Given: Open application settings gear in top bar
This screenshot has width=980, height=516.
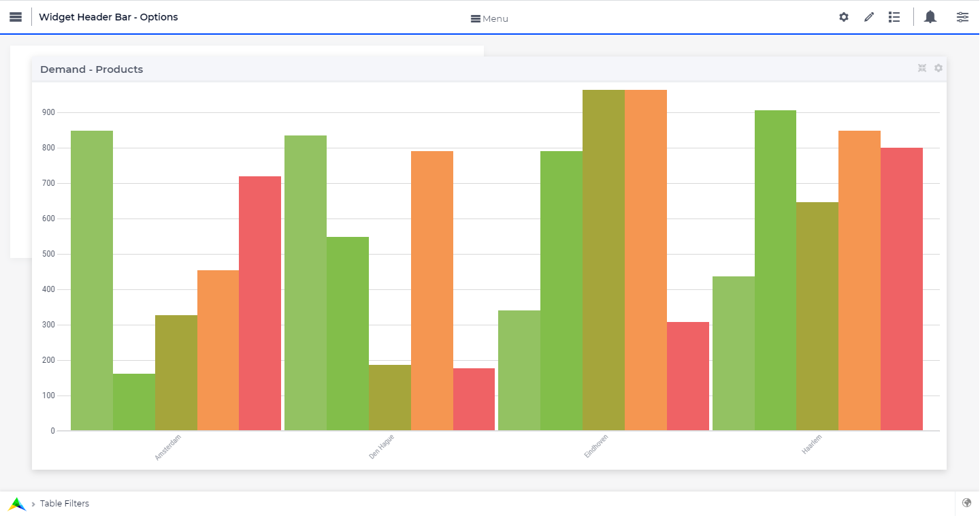Looking at the screenshot, I should [x=844, y=17].
